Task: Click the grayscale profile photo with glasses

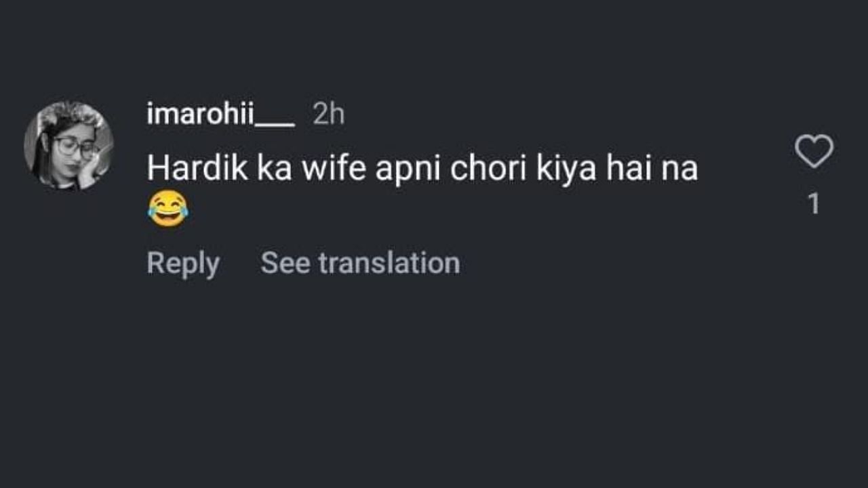Action: [68, 145]
